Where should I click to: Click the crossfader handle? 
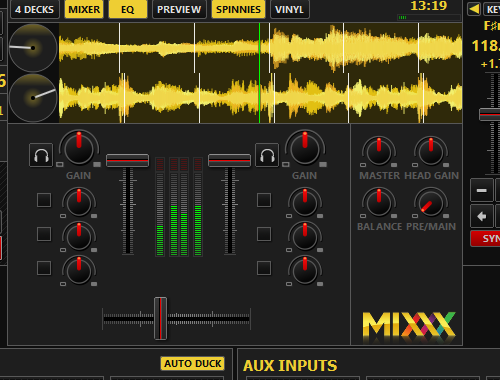click(x=160, y=318)
